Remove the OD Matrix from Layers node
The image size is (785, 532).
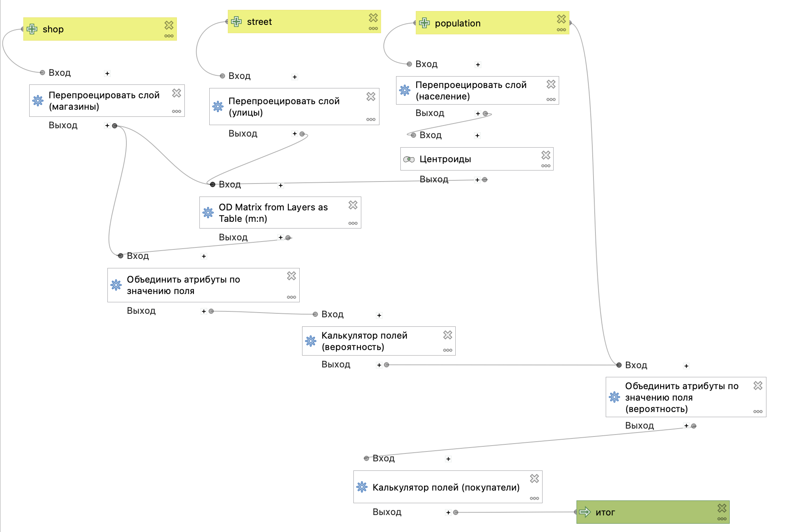point(353,205)
